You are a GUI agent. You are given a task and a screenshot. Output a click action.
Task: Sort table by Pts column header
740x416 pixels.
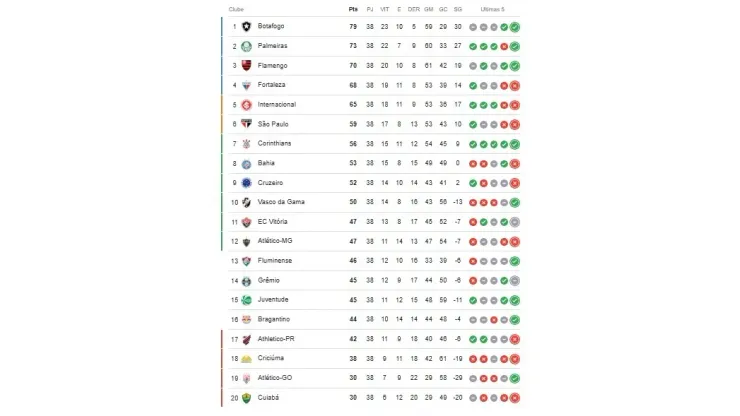click(x=353, y=9)
